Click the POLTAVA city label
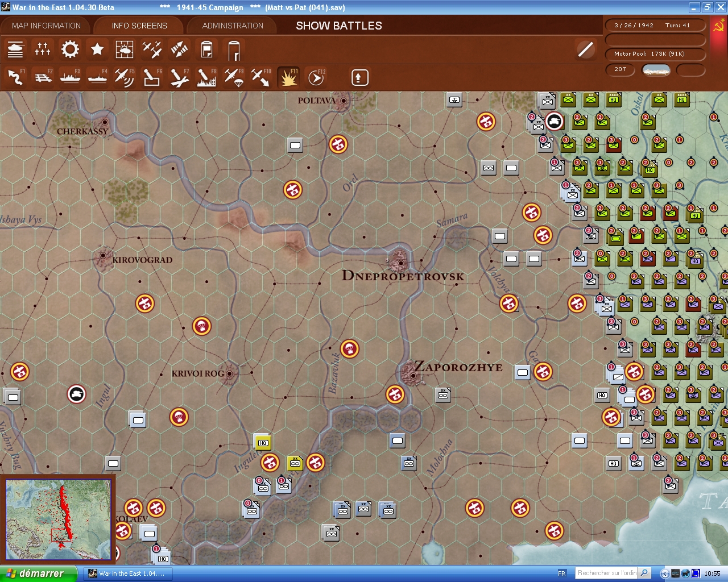Image resolution: width=728 pixels, height=582 pixels. tap(317, 101)
